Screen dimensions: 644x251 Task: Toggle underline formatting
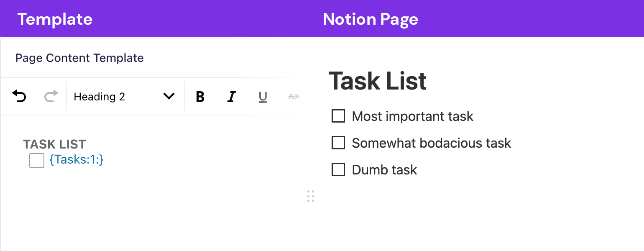[x=263, y=97]
